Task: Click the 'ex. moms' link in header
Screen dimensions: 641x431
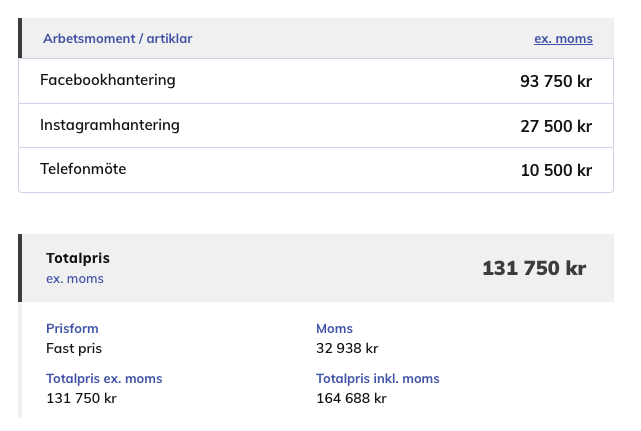Action: (563, 38)
